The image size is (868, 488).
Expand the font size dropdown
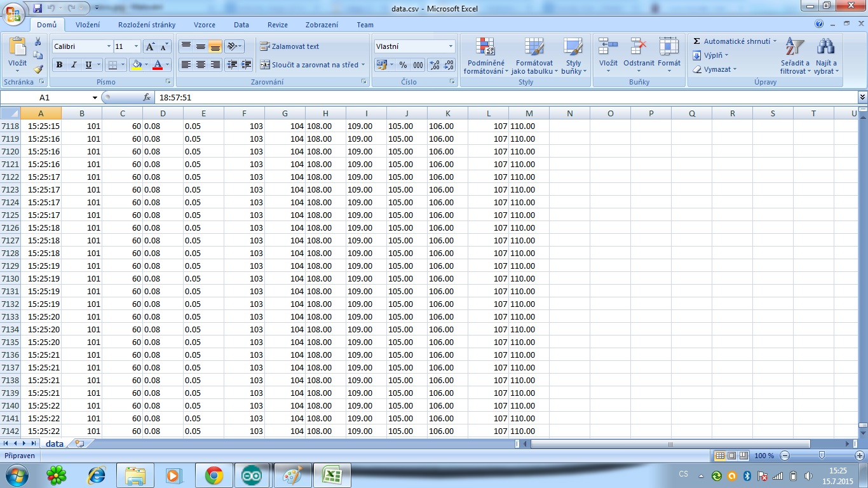pyautogui.click(x=136, y=46)
